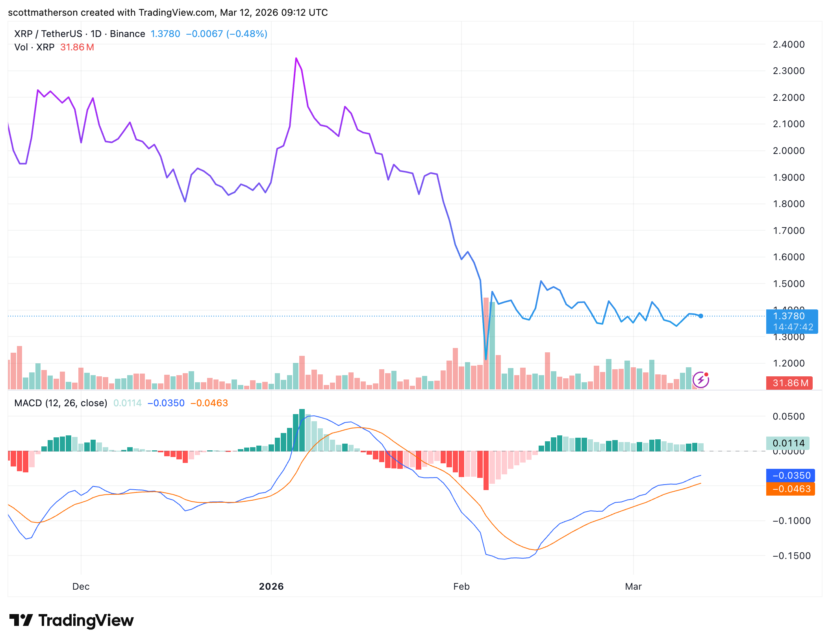The image size is (830, 644).
Task: Click the January price peak near 2.35
Action: tap(296, 59)
